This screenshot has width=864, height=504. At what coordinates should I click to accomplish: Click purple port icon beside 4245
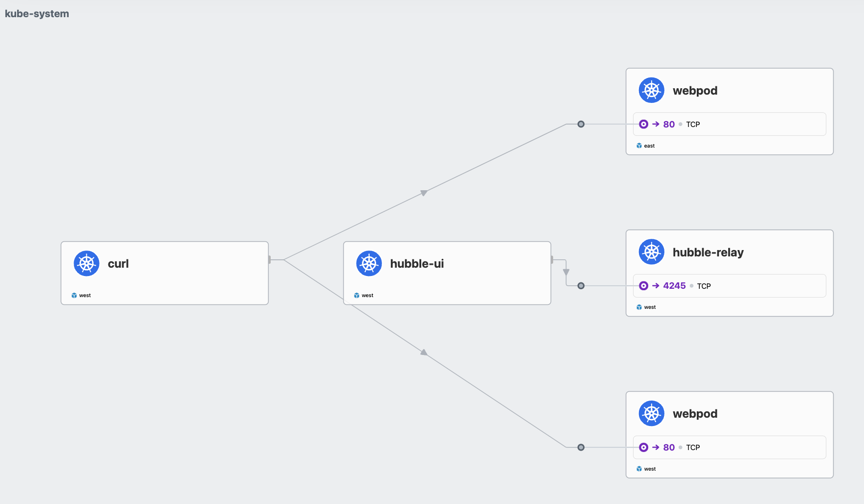[644, 286]
